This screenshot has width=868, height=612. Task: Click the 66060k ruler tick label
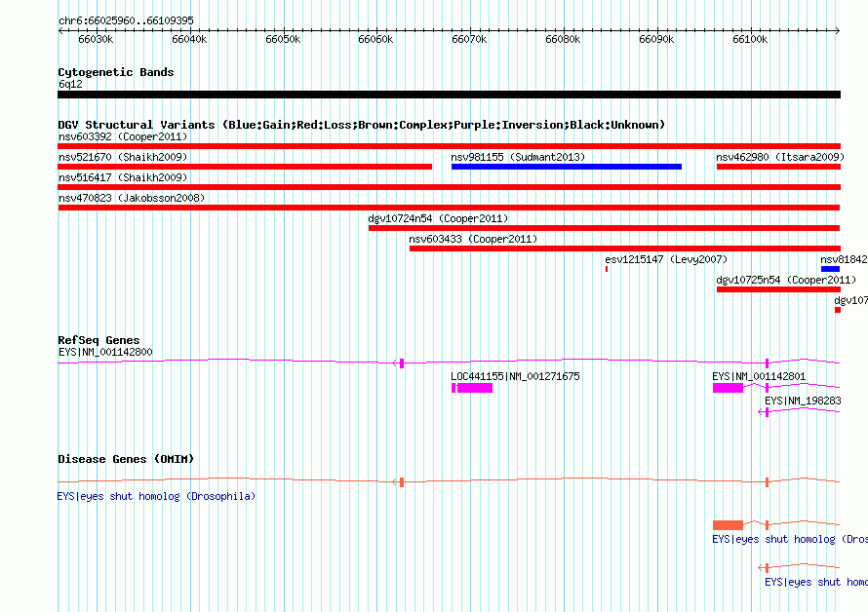375,39
